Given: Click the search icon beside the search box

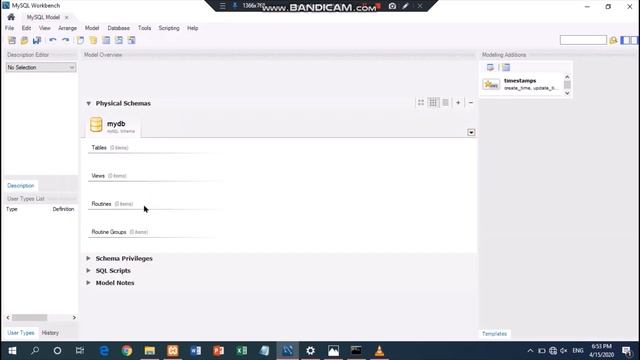Looking at the screenshot, I should [x=613, y=40].
